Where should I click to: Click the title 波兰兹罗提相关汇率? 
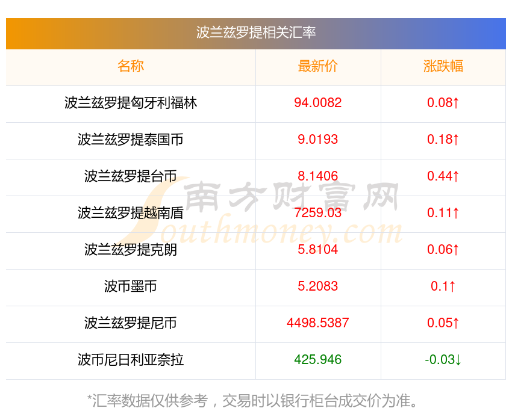(x=255, y=32)
